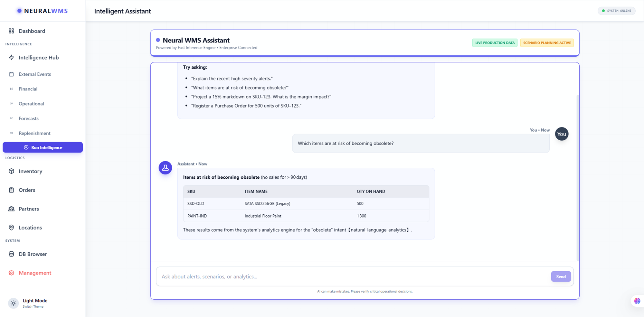The width and height of the screenshot is (644, 317).
Task: Click the chat input field
Action: tap(322, 276)
